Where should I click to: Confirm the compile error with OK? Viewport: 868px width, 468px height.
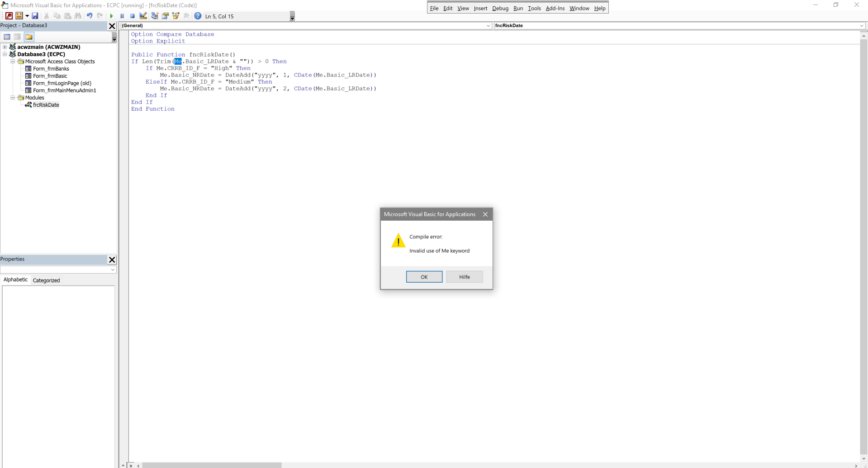(424, 277)
